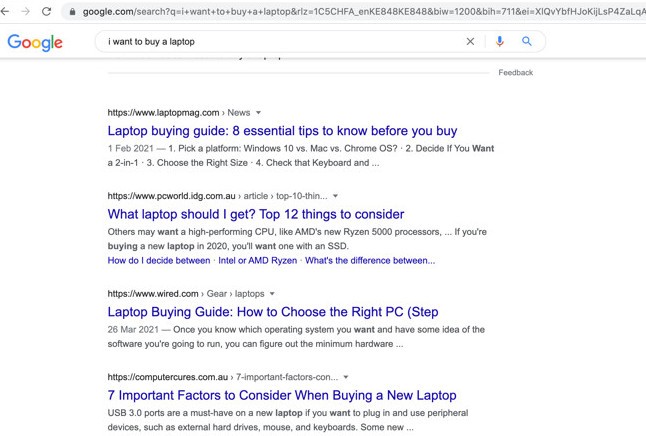Viewport: 646px width, 436px height.
Task: Click the Google logo
Action: 35,42
